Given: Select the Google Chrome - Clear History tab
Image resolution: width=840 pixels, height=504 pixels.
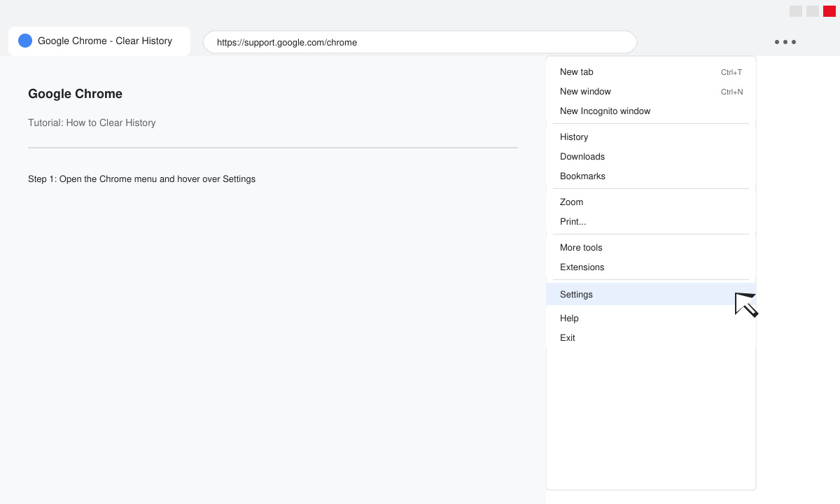Looking at the screenshot, I should [x=99, y=41].
